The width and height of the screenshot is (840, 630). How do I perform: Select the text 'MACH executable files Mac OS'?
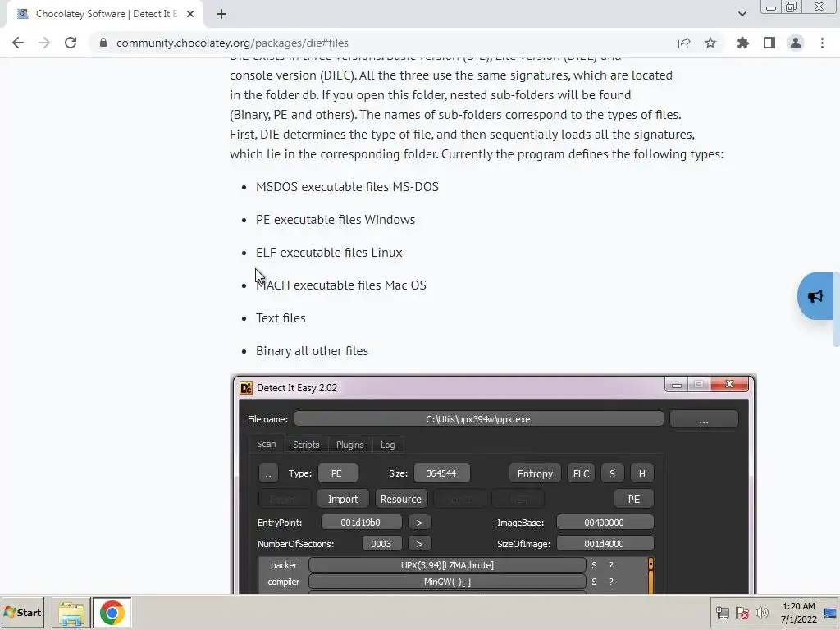341,285
